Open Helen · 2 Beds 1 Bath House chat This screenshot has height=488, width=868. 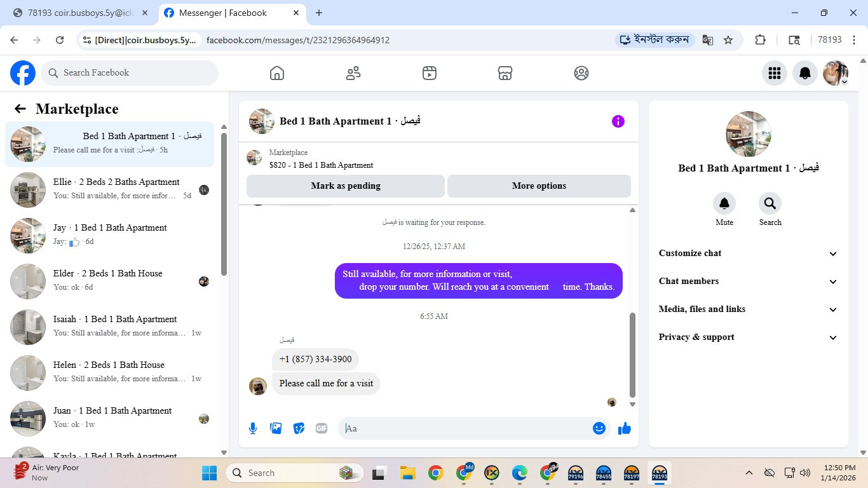[110, 373]
